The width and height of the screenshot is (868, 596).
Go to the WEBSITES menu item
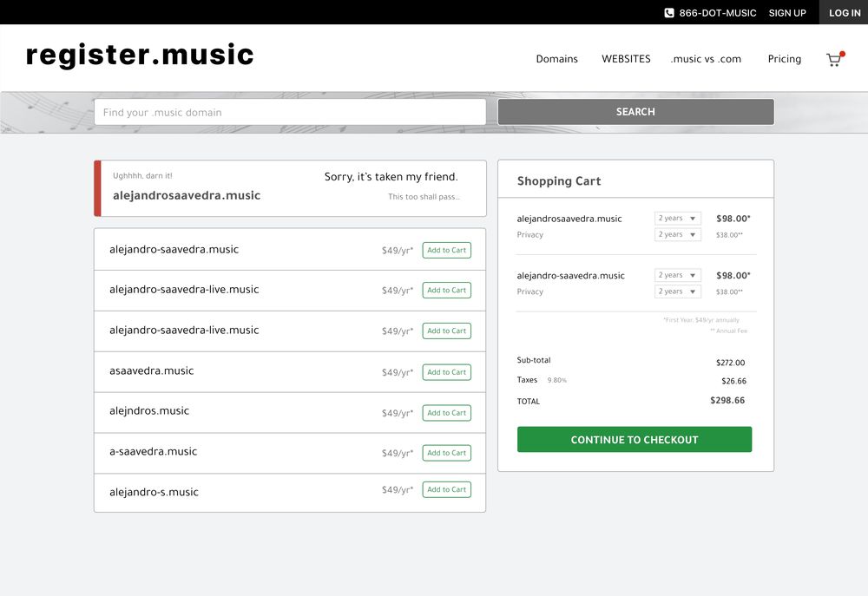click(x=626, y=59)
